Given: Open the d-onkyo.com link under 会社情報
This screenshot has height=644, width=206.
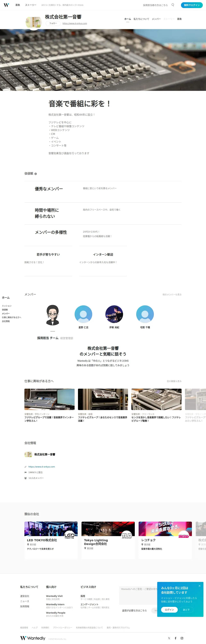Looking at the screenshot, I should [x=42, y=467].
